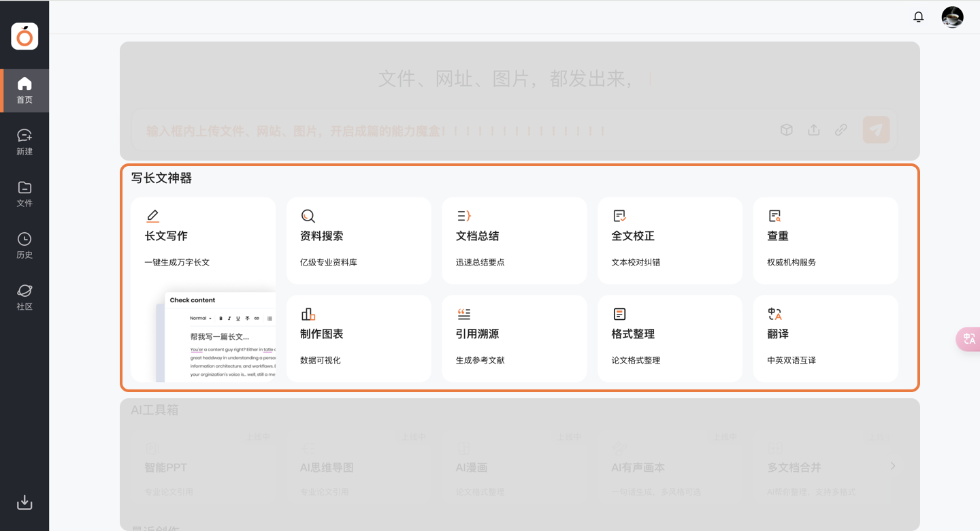Click the upload file icon in input box

pos(813,129)
